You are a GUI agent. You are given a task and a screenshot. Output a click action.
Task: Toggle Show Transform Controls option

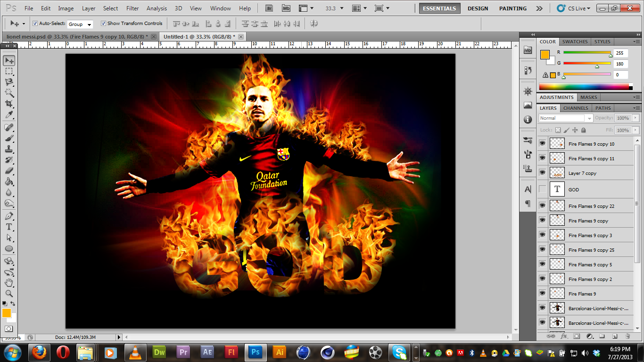tap(103, 23)
